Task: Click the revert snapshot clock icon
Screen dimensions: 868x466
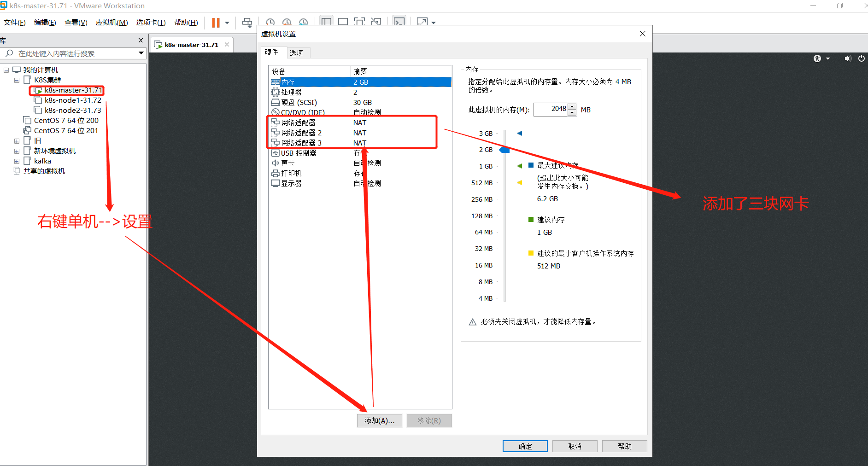Action: point(287,22)
